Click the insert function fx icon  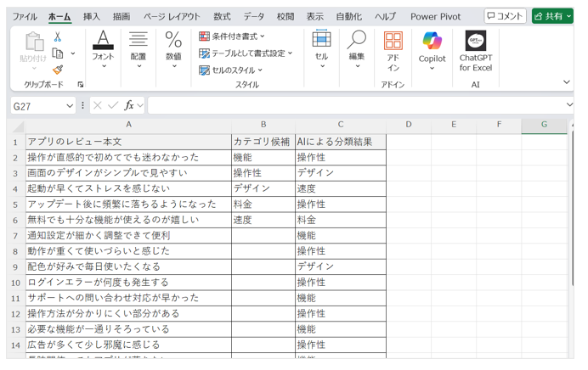click(129, 105)
